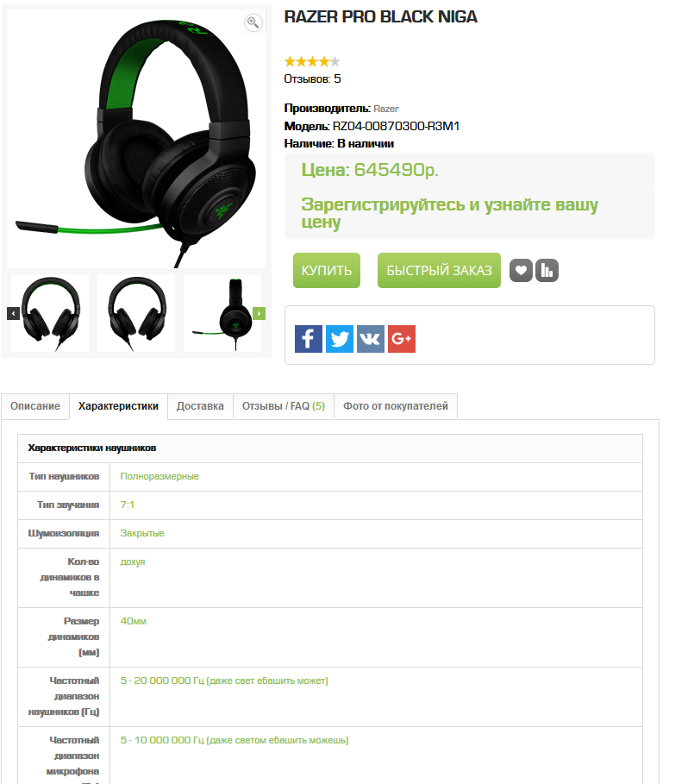Switch to the Доставка tab
This screenshot has width=694, height=784.
point(200,406)
